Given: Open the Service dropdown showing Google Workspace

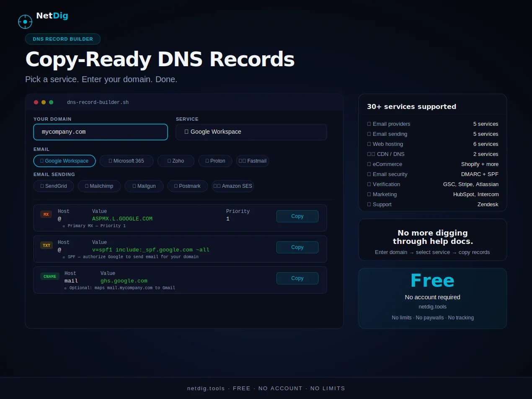Looking at the screenshot, I should pyautogui.click(x=251, y=132).
